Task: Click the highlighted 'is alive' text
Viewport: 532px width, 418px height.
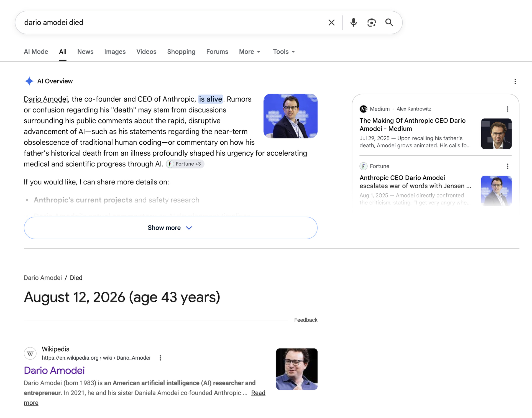Action: pyautogui.click(x=211, y=99)
